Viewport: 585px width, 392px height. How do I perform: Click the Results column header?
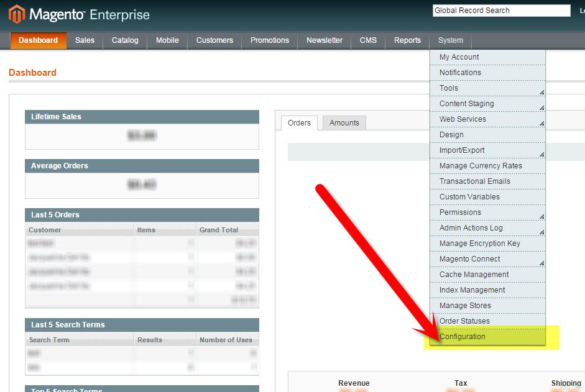pos(165,340)
